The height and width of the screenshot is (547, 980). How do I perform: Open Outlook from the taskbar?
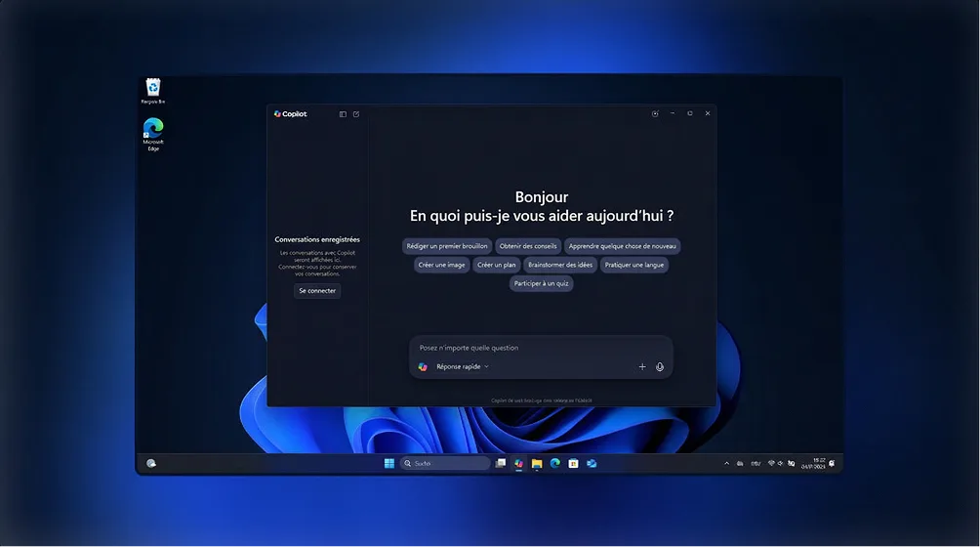point(592,463)
